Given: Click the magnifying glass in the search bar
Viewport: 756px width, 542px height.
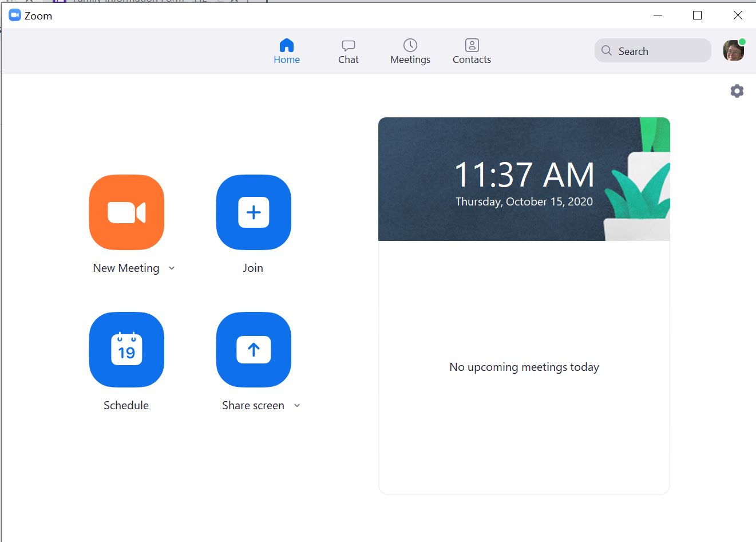Looking at the screenshot, I should click(x=605, y=50).
